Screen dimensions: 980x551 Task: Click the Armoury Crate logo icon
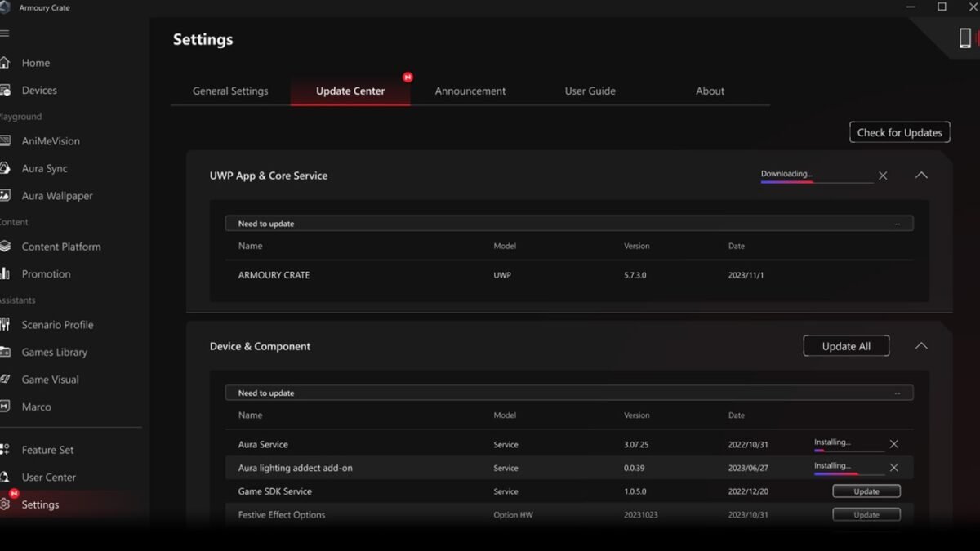(x=5, y=7)
